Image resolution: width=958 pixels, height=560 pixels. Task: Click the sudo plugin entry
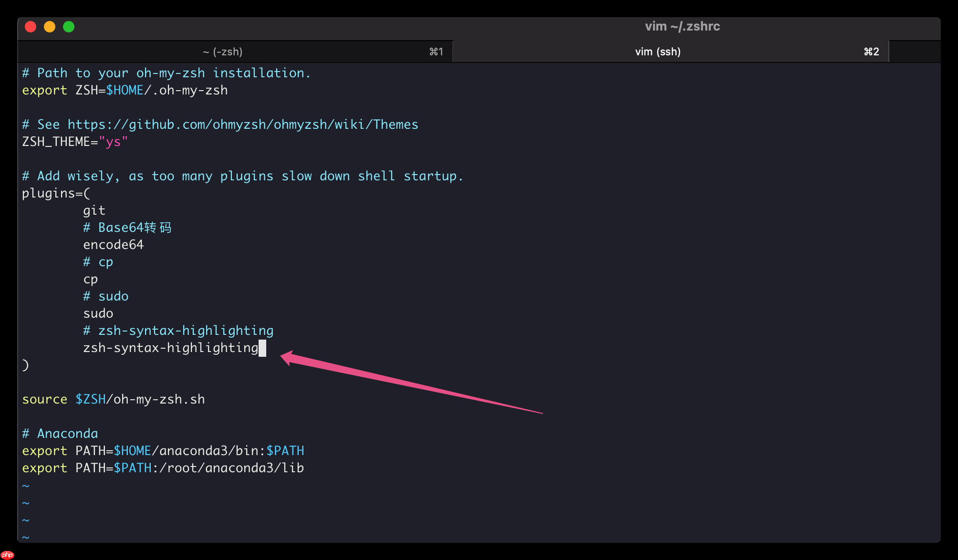point(98,313)
